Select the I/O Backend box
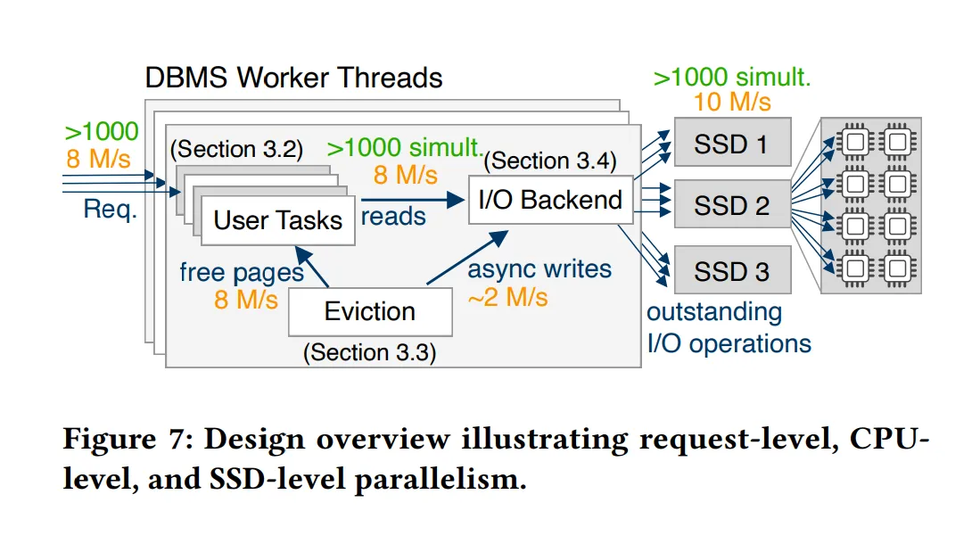 (550, 200)
